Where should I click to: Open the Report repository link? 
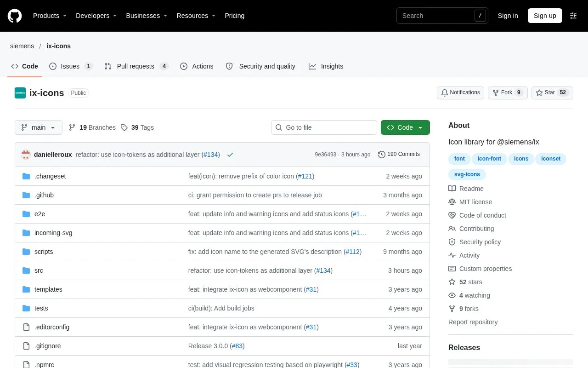tap(473, 322)
